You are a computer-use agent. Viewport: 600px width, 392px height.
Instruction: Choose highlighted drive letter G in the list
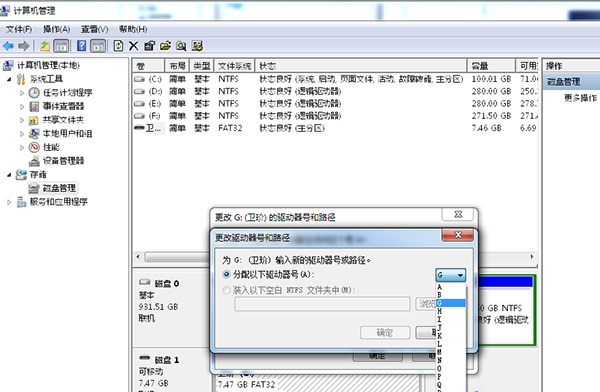point(451,303)
